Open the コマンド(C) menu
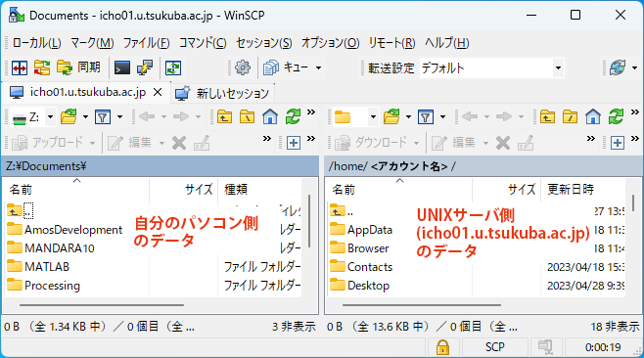Screen dimensions: 644x358 click(x=203, y=43)
